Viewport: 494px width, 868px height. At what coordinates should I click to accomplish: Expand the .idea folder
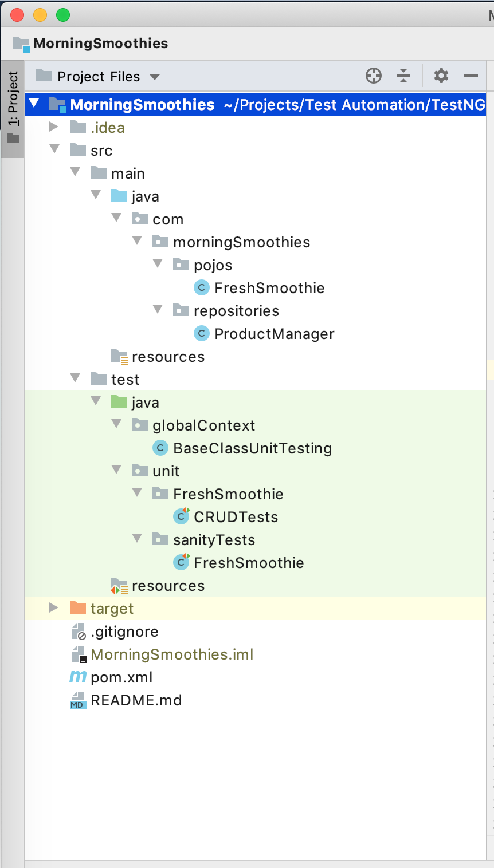point(54,127)
